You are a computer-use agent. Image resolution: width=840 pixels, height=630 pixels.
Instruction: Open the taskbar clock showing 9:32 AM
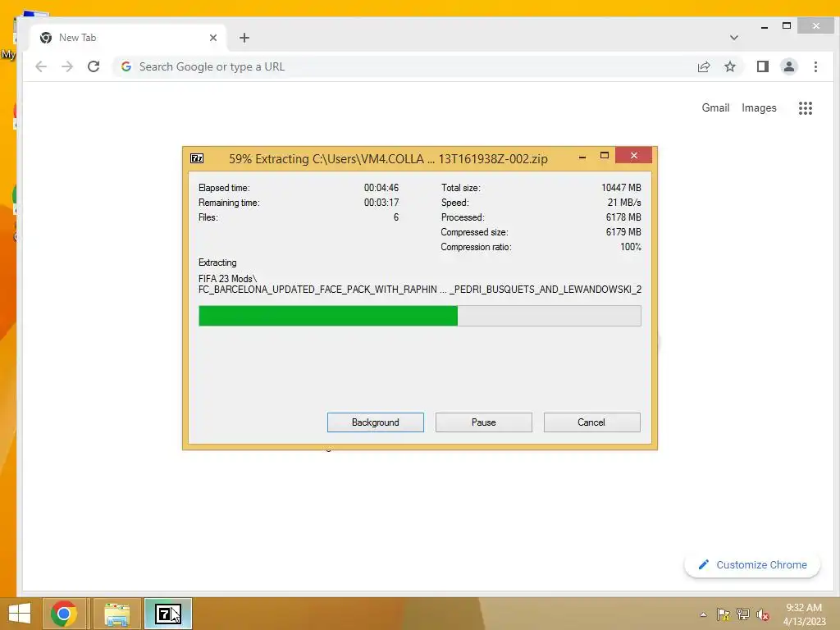click(x=804, y=614)
